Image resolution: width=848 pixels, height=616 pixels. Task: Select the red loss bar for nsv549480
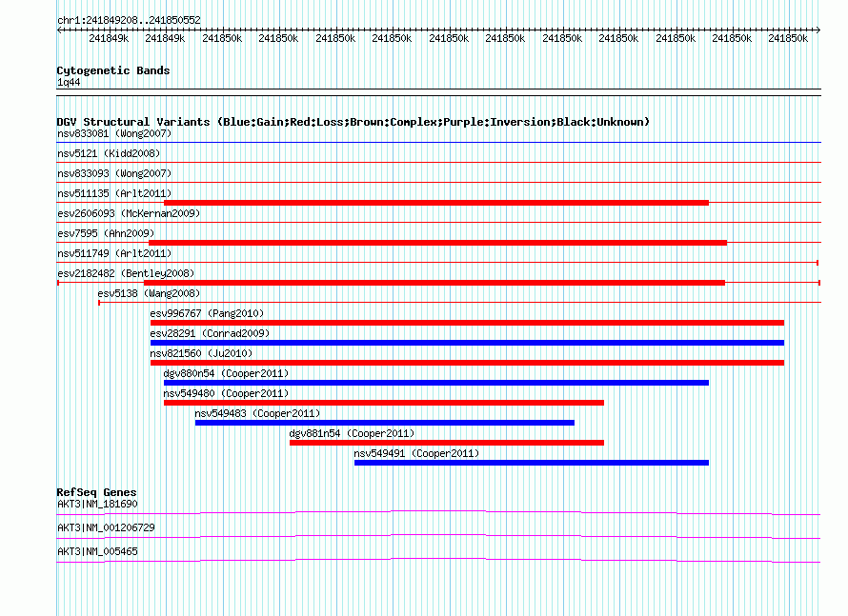pyautogui.click(x=384, y=403)
